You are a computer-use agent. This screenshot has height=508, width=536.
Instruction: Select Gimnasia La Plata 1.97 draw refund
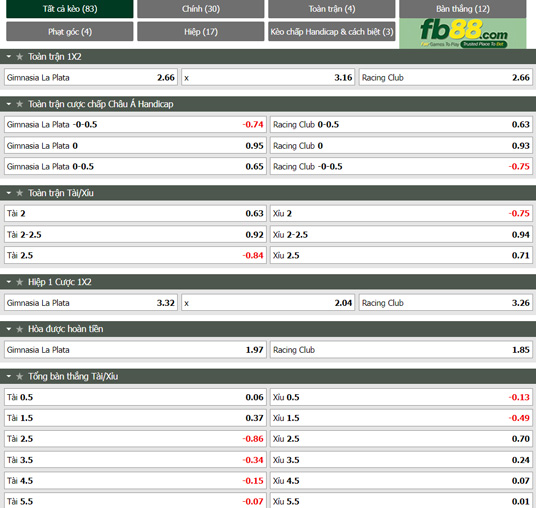pyautogui.click(x=135, y=350)
